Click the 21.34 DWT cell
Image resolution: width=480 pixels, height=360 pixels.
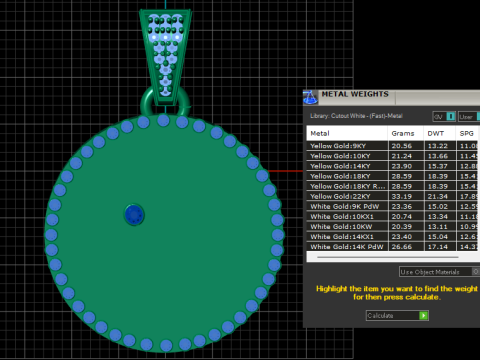pyautogui.click(x=440, y=196)
